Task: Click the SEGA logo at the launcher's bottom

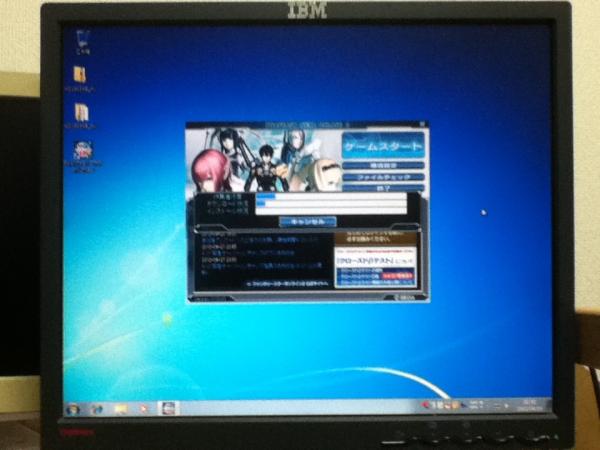Action: (405, 297)
